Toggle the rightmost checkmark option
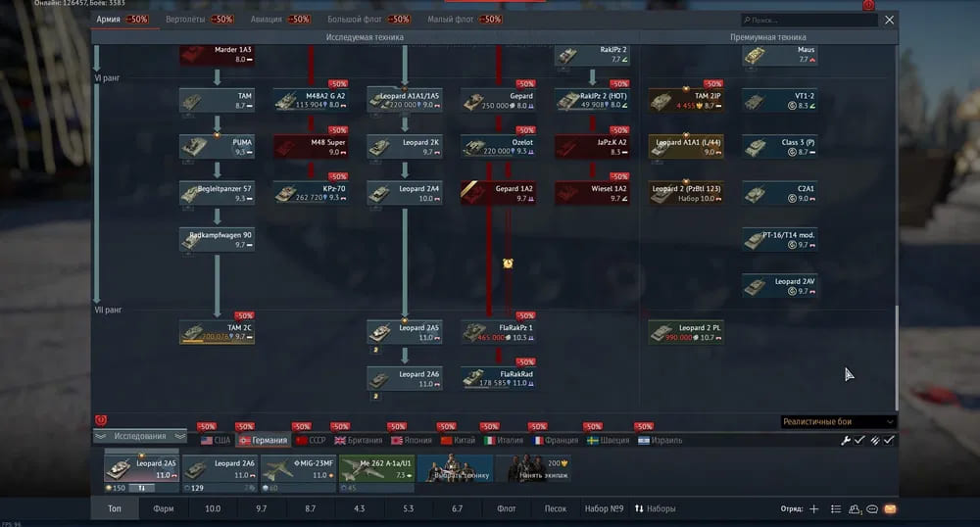The width and height of the screenshot is (980, 527). [x=889, y=441]
